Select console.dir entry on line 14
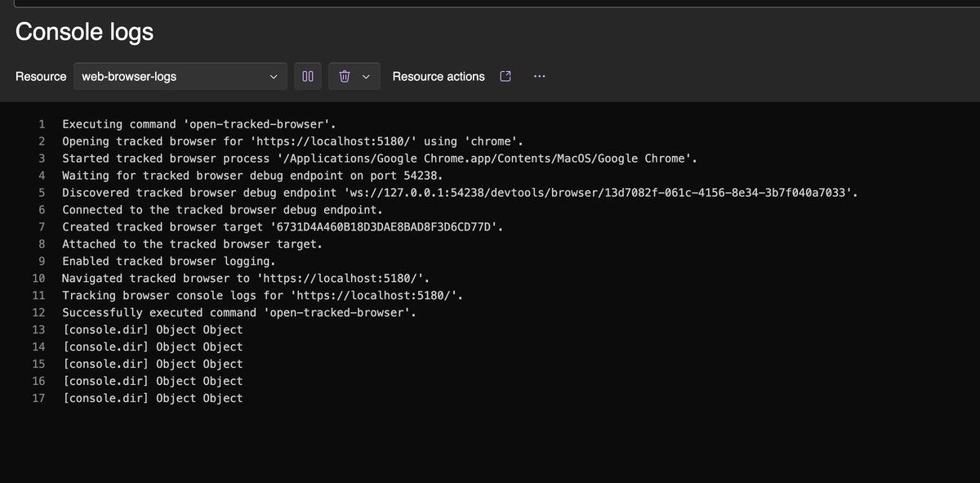The width and height of the screenshot is (980, 483). (x=153, y=347)
